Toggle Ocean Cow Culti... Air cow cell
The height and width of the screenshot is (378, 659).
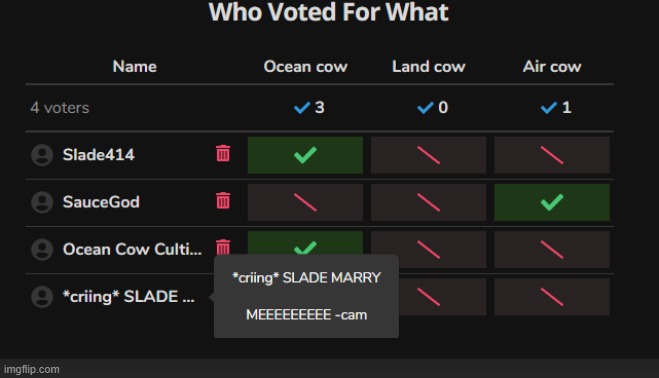(552, 249)
